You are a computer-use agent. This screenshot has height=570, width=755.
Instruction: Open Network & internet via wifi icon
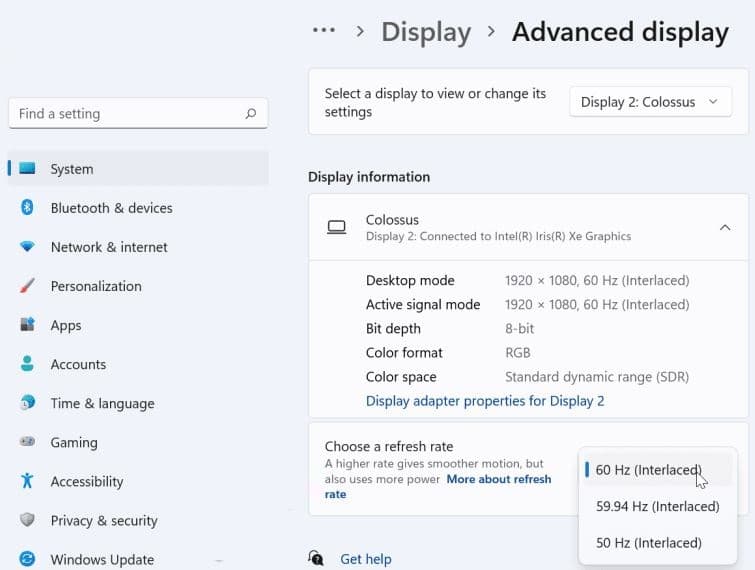pyautogui.click(x=28, y=247)
